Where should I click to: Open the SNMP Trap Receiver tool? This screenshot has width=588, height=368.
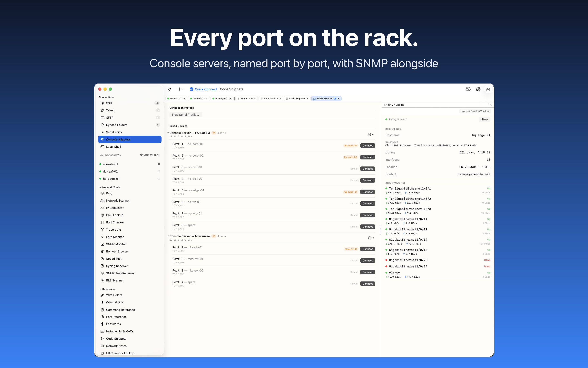click(130, 273)
